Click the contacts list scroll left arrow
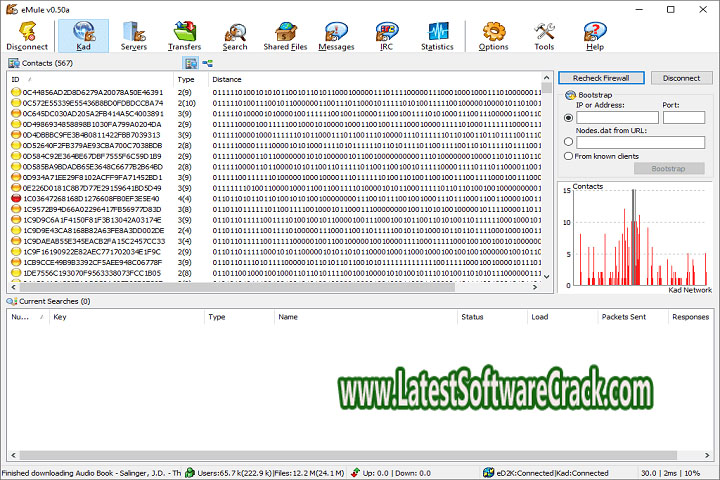 [13, 287]
